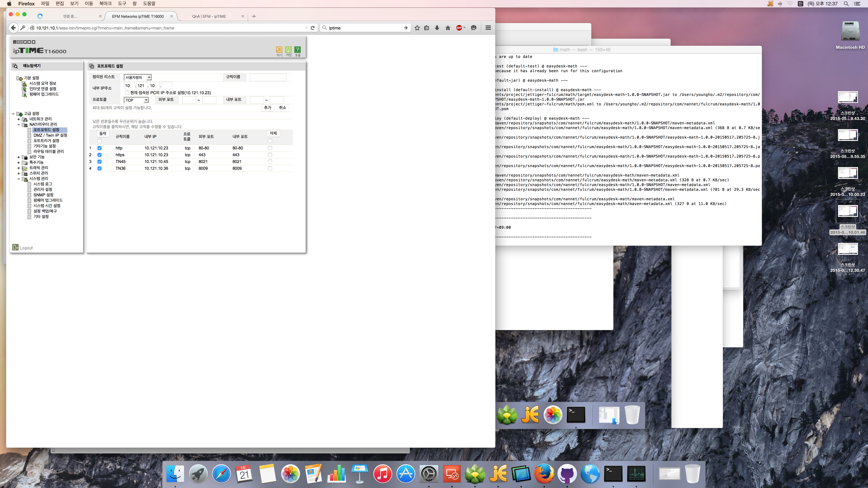Screen dimensions: 868x488
Task: Launch iTunes from the Dock
Action: (x=382, y=474)
